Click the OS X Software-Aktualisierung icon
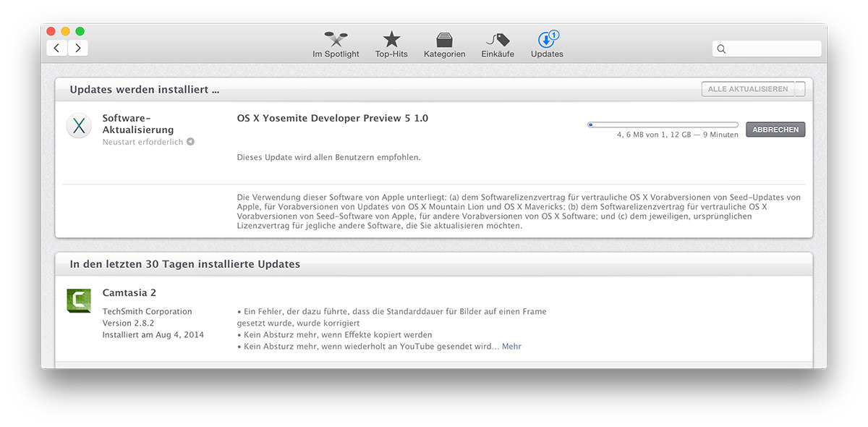 [x=79, y=126]
